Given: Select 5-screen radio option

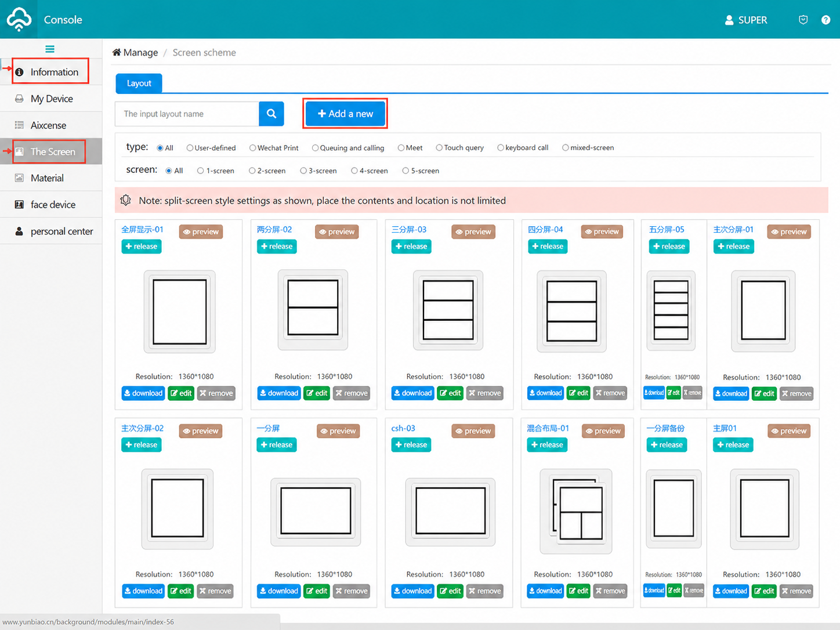Looking at the screenshot, I should coord(405,171).
